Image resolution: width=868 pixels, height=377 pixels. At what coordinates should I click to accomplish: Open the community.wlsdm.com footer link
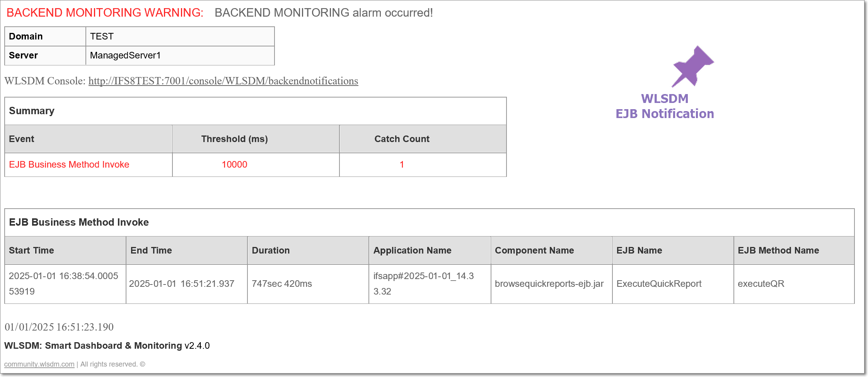coord(39,364)
